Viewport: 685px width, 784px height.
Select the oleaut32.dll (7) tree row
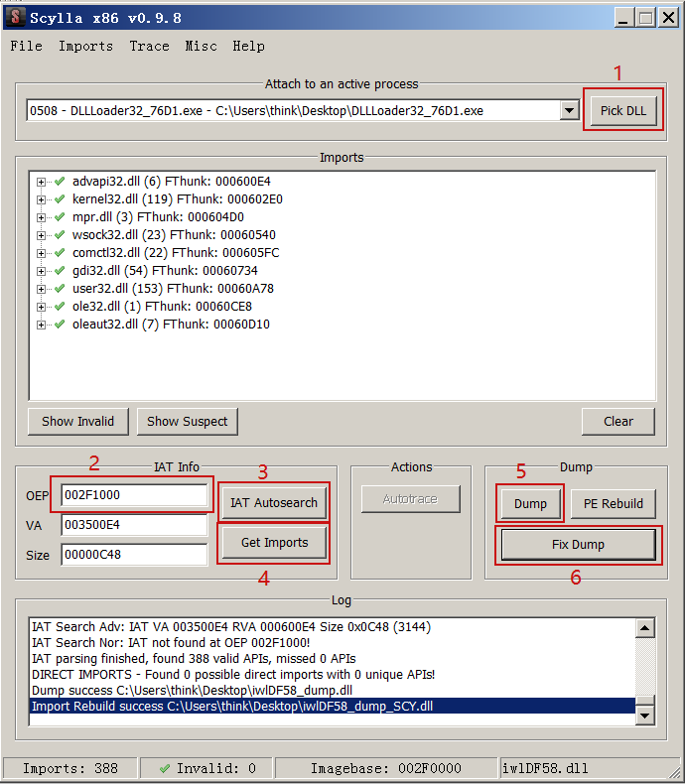pyautogui.click(x=171, y=324)
